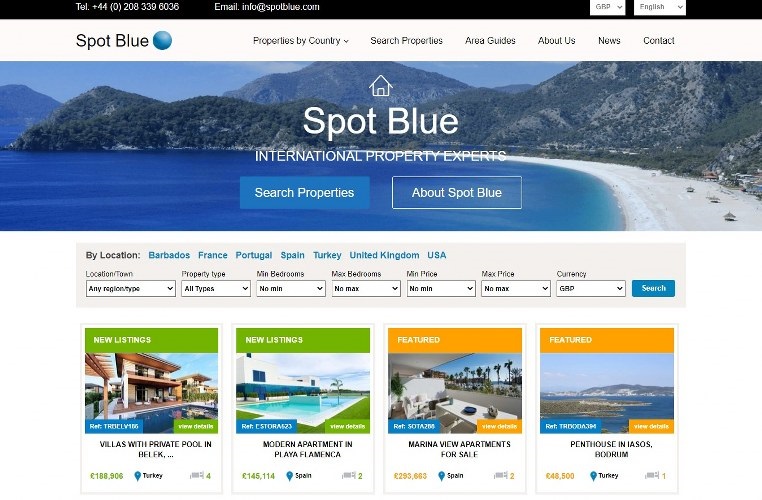Follow the Barbados location link
Image resolution: width=762 pixels, height=500 pixels.
coord(169,256)
